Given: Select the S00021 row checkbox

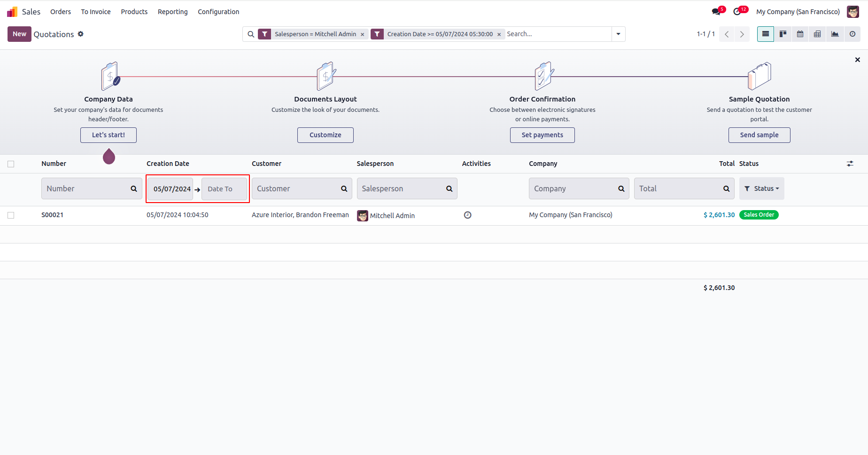Looking at the screenshot, I should coord(11,215).
